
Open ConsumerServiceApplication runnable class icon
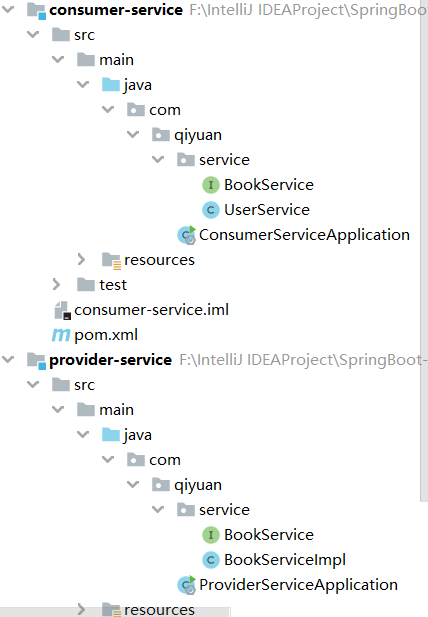(186, 235)
